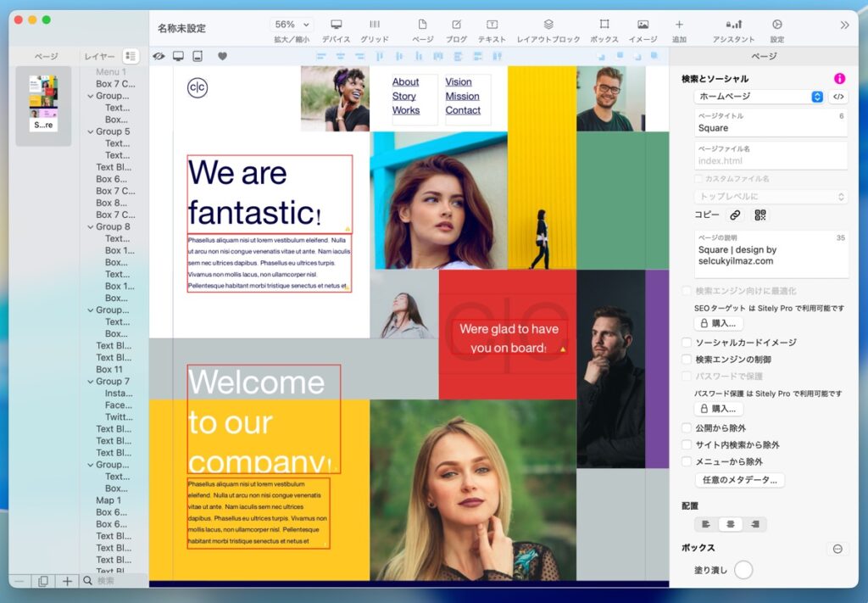Click the white fill (塗り潰し) color swatch
Viewport: 868px width, 603px height.
click(x=743, y=570)
